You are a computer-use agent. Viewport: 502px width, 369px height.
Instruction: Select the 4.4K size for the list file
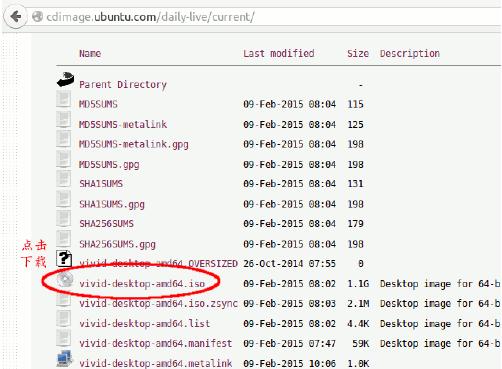(x=358, y=323)
